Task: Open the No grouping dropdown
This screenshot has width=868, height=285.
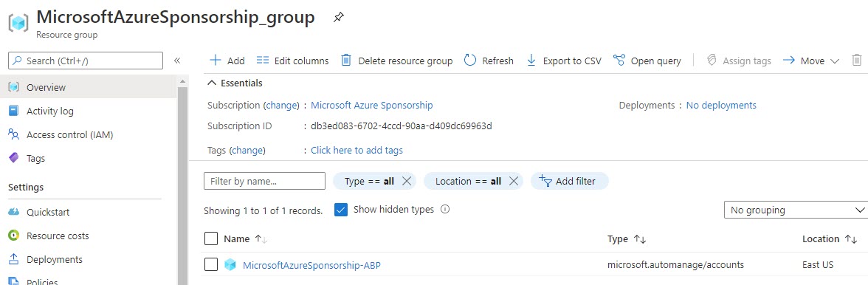Action: point(796,210)
